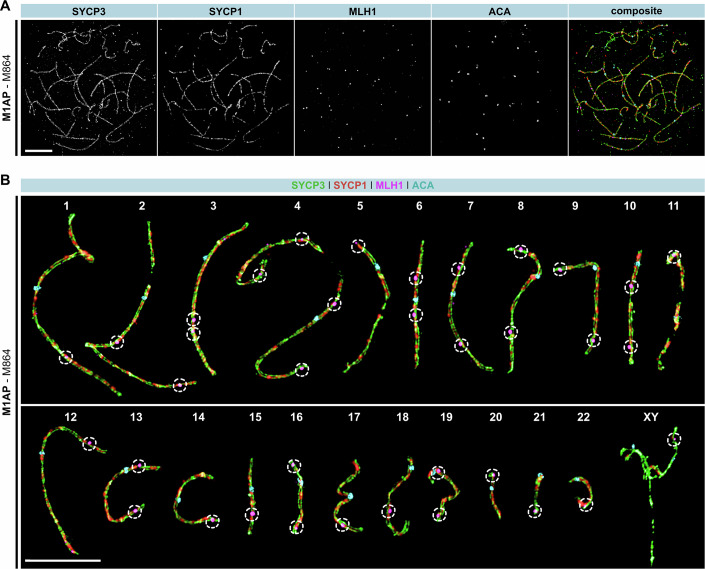The width and height of the screenshot is (705, 569).
Task: Click chromosome number 21 label
Action: coord(539,417)
